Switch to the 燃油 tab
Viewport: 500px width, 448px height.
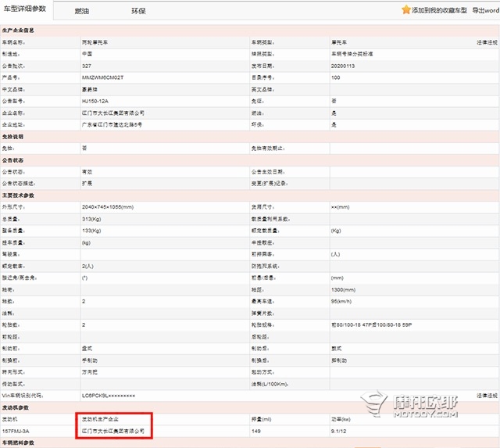click(x=81, y=11)
